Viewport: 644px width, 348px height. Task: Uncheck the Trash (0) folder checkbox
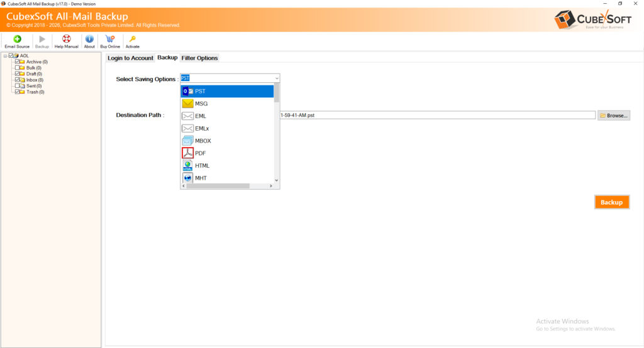tap(17, 92)
